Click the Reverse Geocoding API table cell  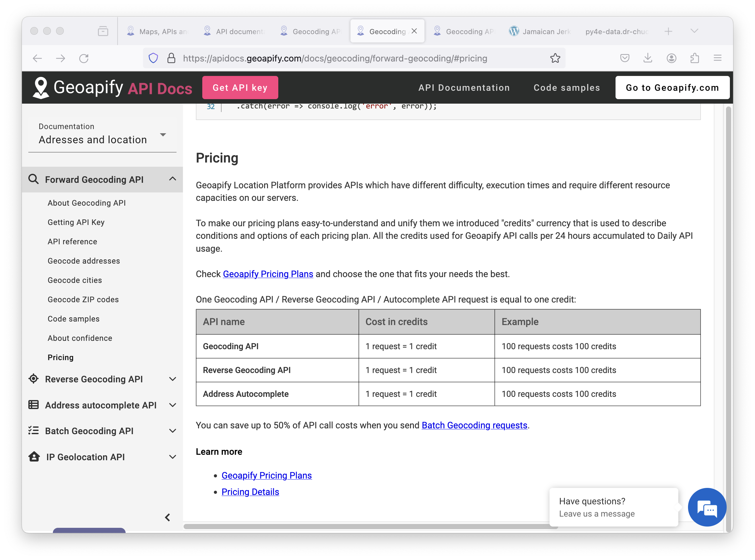[277, 370]
